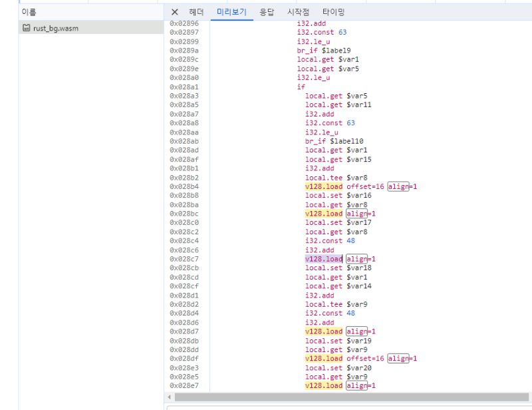Select the 미리보기 tab

coord(231,12)
